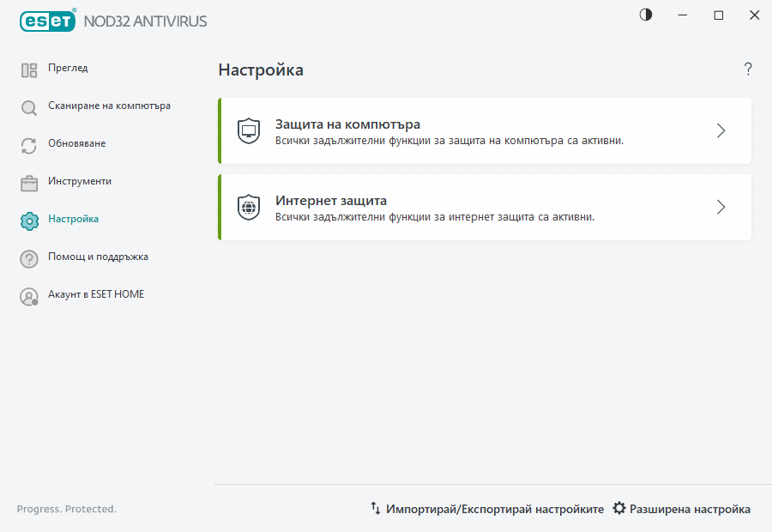772x532 pixels.
Task: Click the advanced setup gear icon at bottom
Action: tap(618, 508)
